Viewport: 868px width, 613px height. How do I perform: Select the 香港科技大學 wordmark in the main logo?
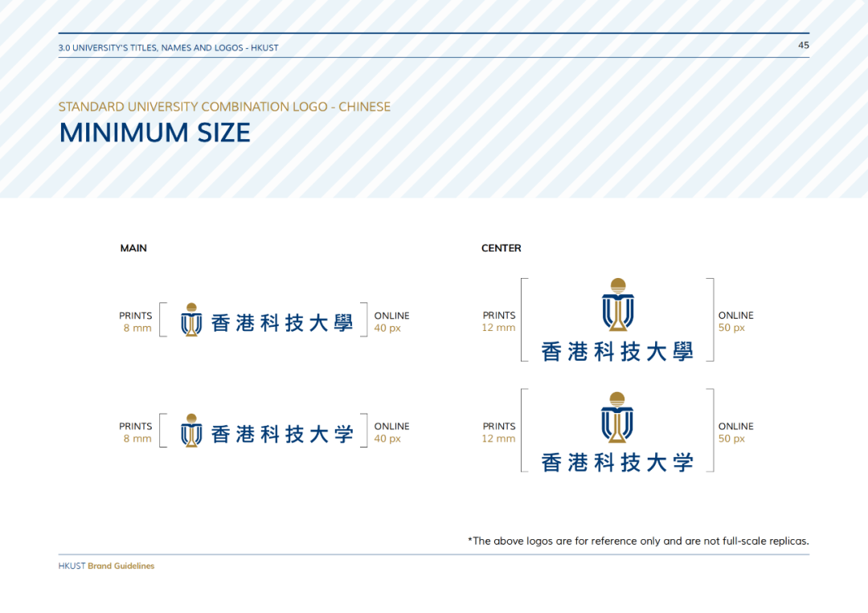tap(282, 323)
